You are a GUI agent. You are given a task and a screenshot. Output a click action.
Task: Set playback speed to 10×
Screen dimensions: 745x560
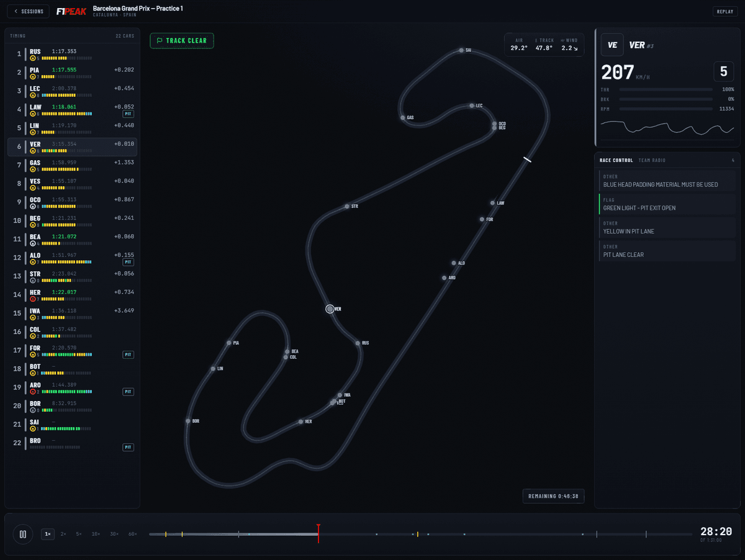tap(96, 534)
